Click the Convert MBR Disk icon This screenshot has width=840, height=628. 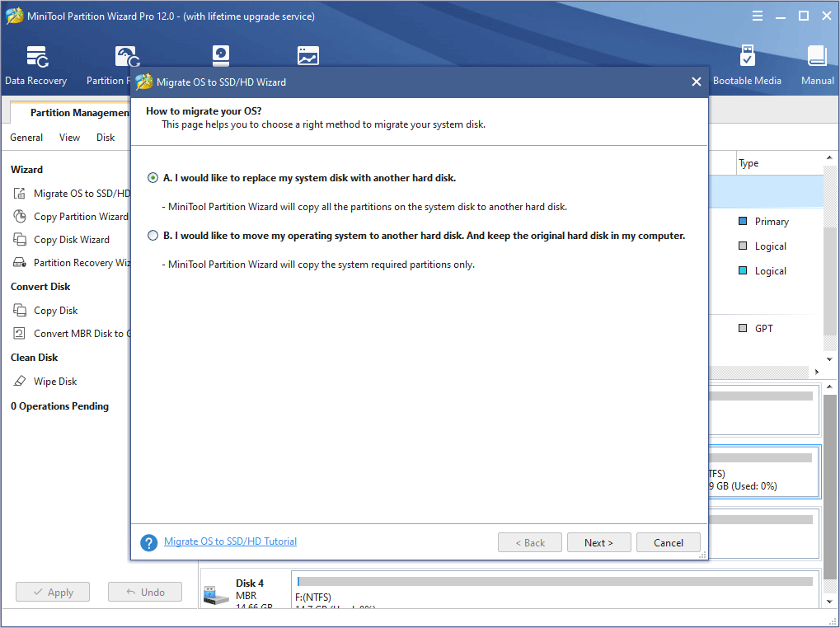19,334
